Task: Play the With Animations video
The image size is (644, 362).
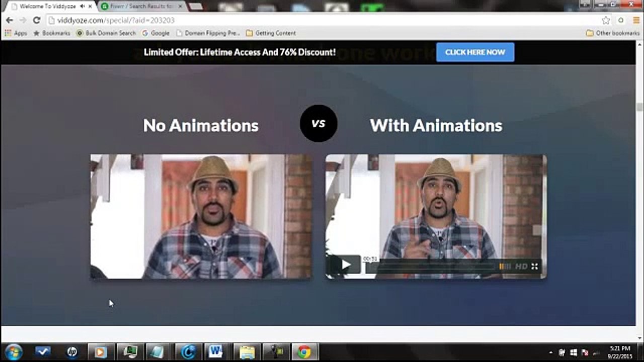Action: pos(346,264)
